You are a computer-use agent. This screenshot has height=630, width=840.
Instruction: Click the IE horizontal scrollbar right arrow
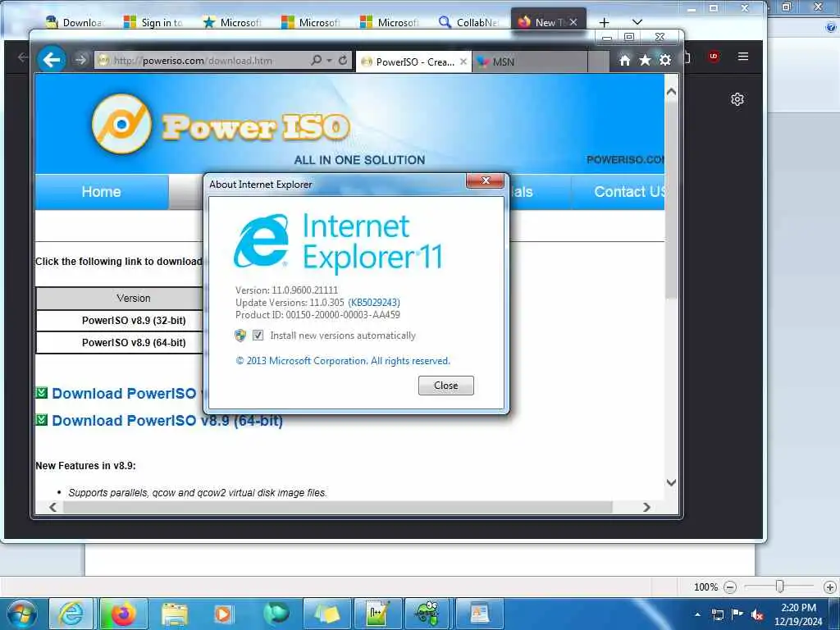pos(646,507)
